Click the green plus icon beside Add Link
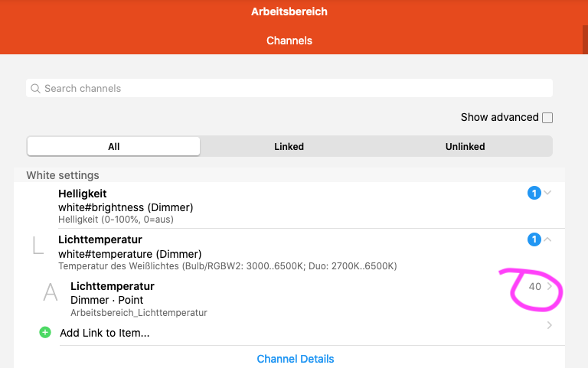Screen dimensions: 588x368 44,333
